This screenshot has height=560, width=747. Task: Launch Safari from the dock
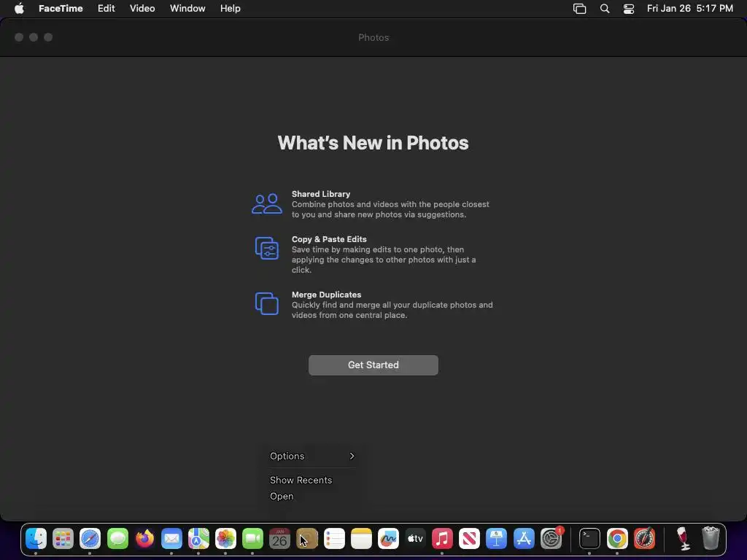(x=90, y=539)
